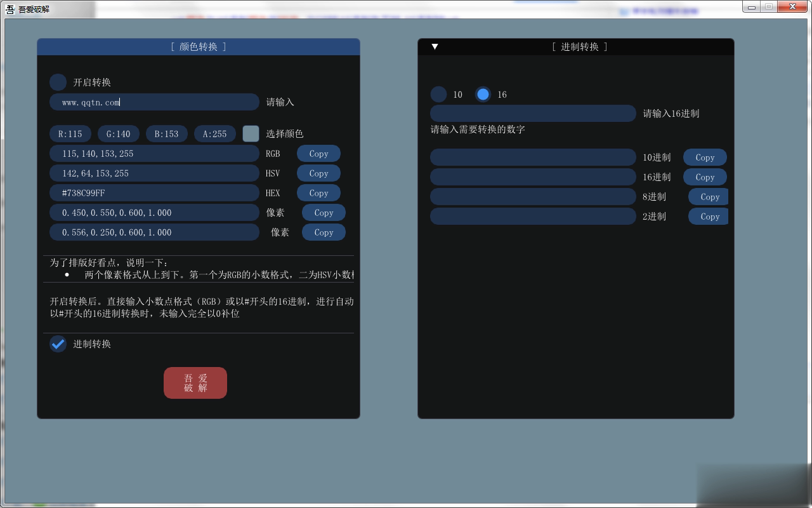Close the 吾爱破解 window
812x508 pixels.
point(792,7)
